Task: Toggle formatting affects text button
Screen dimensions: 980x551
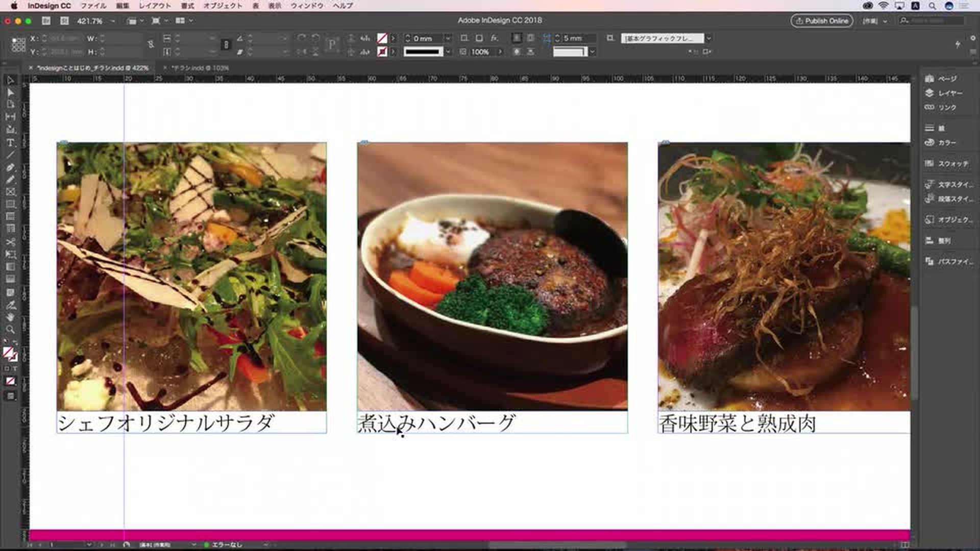Action: (x=15, y=368)
